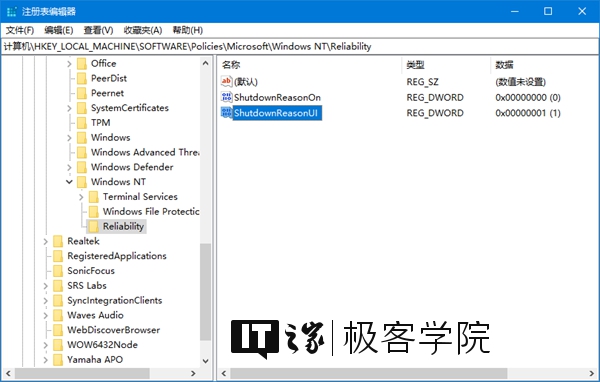Click the Windows Defender folder icon
The width and height of the screenshot is (600, 382).
pyautogui.click(x=82, y=167)
